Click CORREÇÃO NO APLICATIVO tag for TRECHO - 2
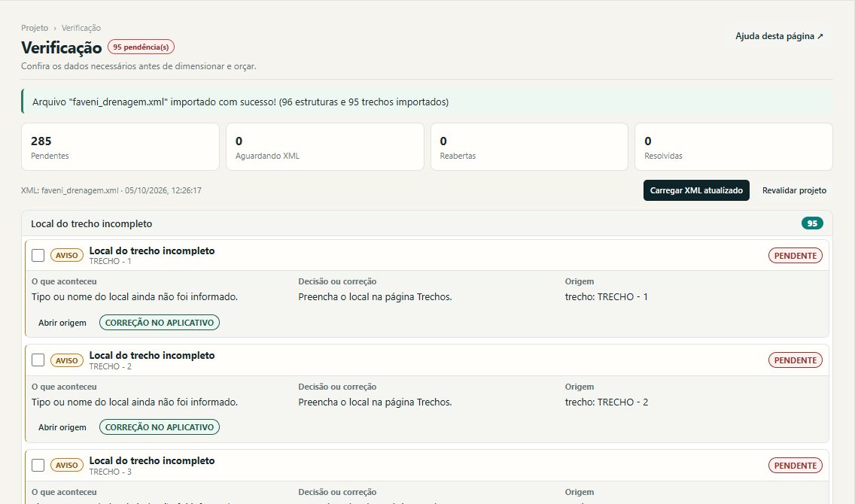This screenshot has width=855, height=504. 160,427
